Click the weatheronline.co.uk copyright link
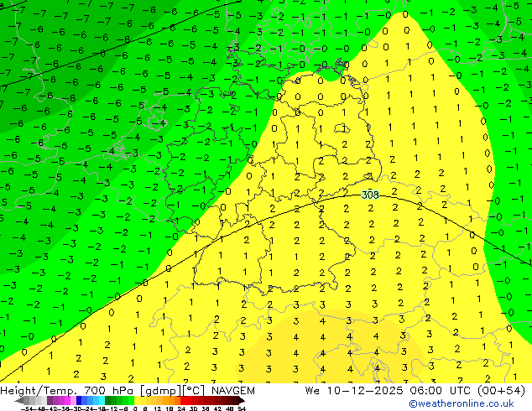The height and width of the screenshot is (411, 532). (x=461, y=403)
